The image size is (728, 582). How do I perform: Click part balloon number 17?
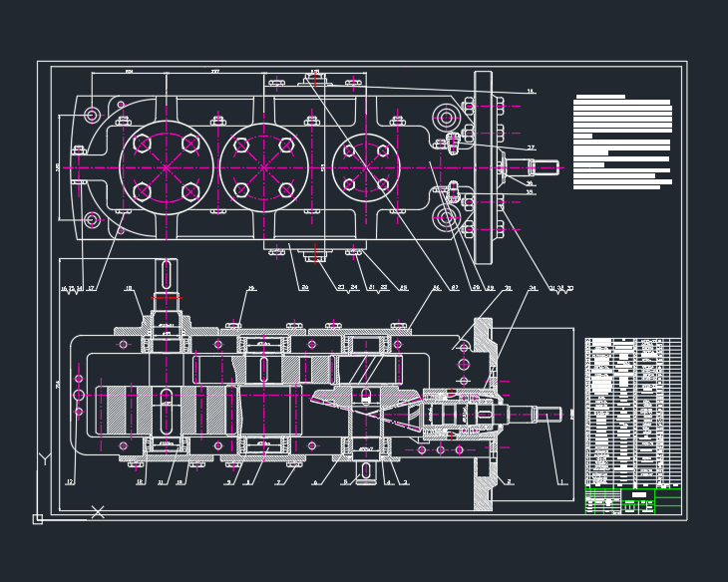91,288
